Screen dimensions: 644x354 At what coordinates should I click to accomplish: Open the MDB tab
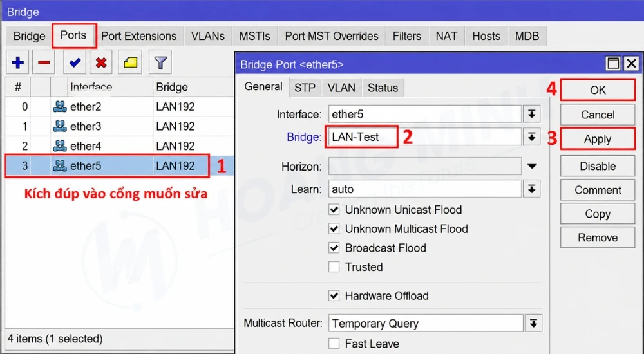(x=527, y=36)
